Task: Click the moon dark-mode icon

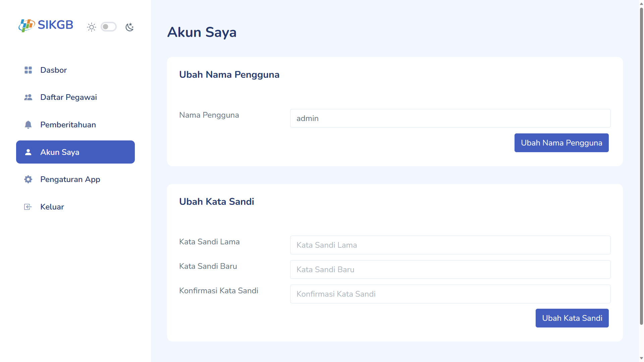Action: (x=129, y=27)
